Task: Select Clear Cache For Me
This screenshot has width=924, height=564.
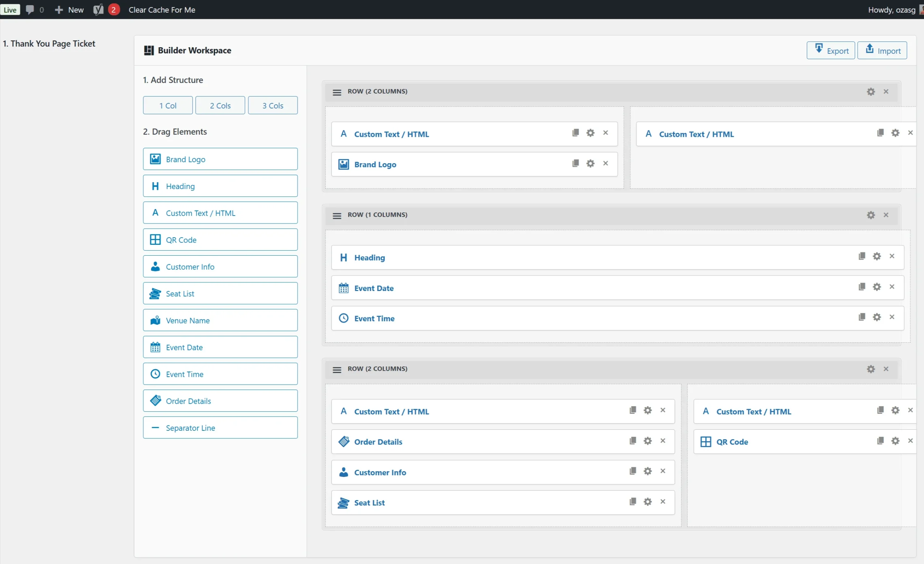Action: tap(162, 10)
